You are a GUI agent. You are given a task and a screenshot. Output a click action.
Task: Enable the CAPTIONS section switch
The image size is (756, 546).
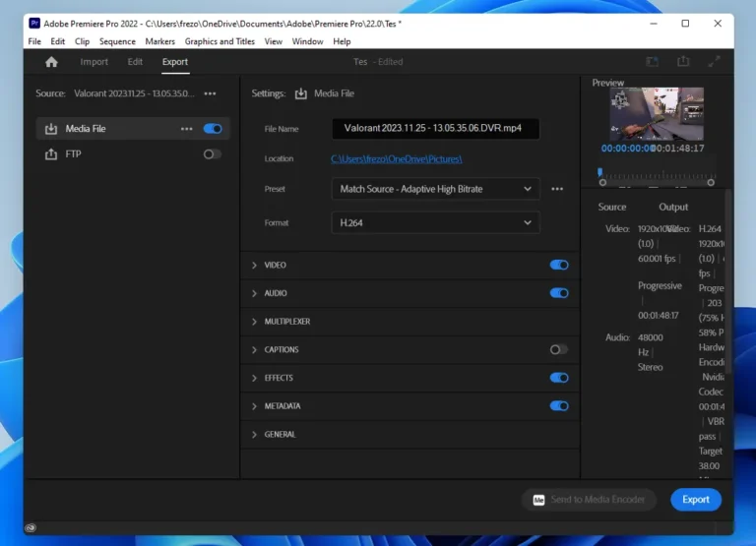559,349
